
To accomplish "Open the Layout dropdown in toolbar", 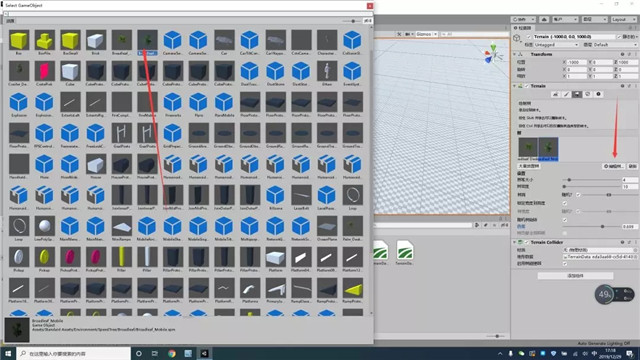I will 623,20.
